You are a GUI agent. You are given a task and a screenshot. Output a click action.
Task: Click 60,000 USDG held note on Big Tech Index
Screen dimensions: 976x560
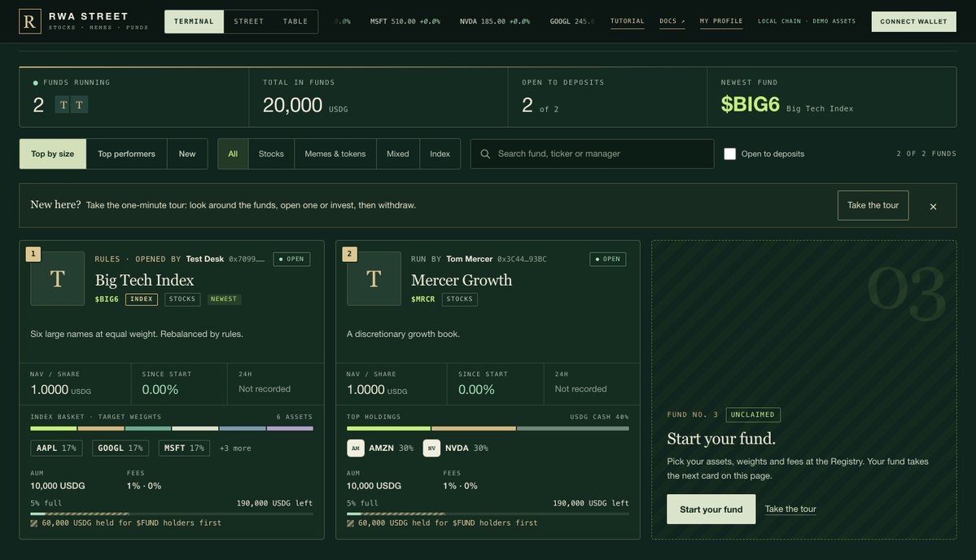point(125,523)
